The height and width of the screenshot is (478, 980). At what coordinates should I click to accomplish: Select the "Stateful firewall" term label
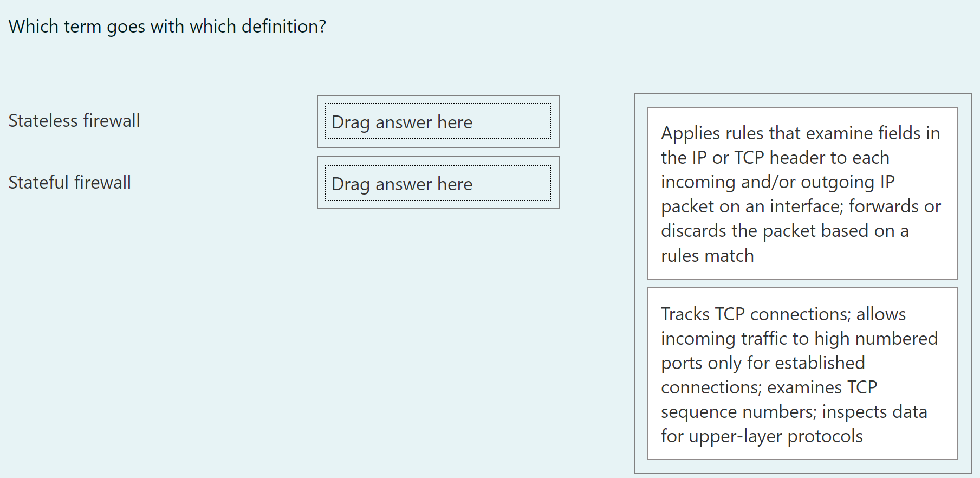(69, 182)
